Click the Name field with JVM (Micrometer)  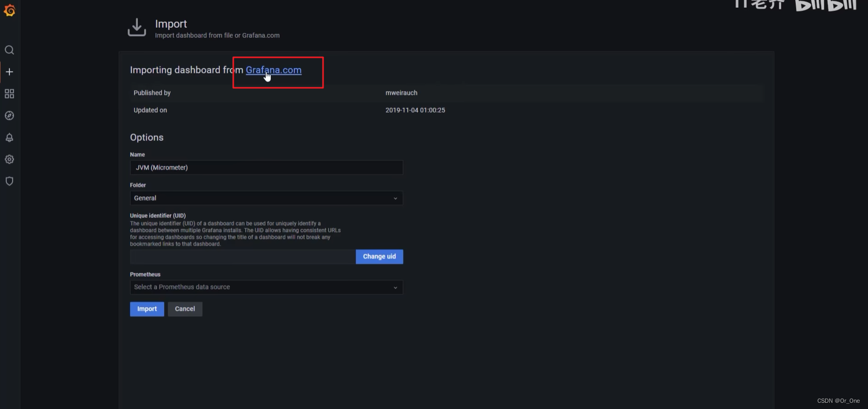[x=266, y=167]
